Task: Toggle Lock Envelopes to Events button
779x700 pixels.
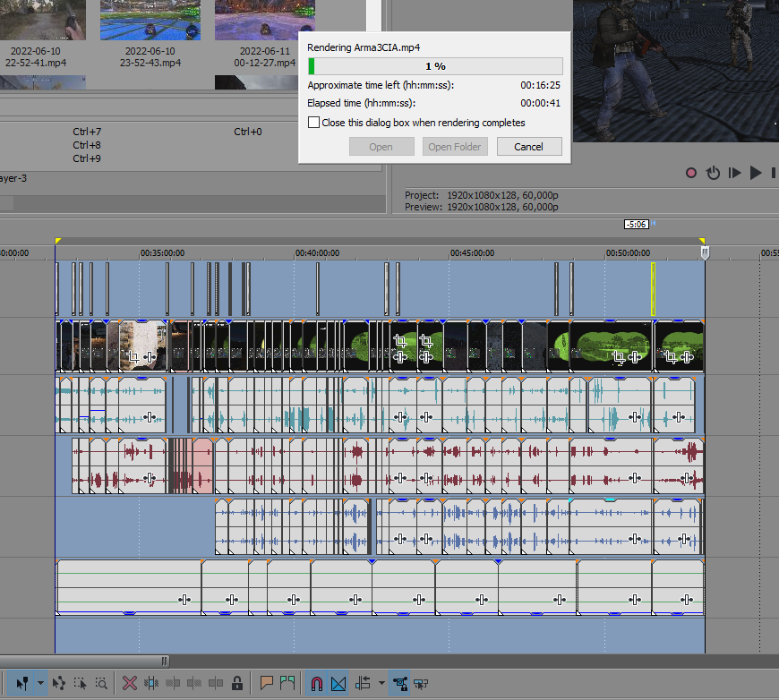Action: [400, 684]
